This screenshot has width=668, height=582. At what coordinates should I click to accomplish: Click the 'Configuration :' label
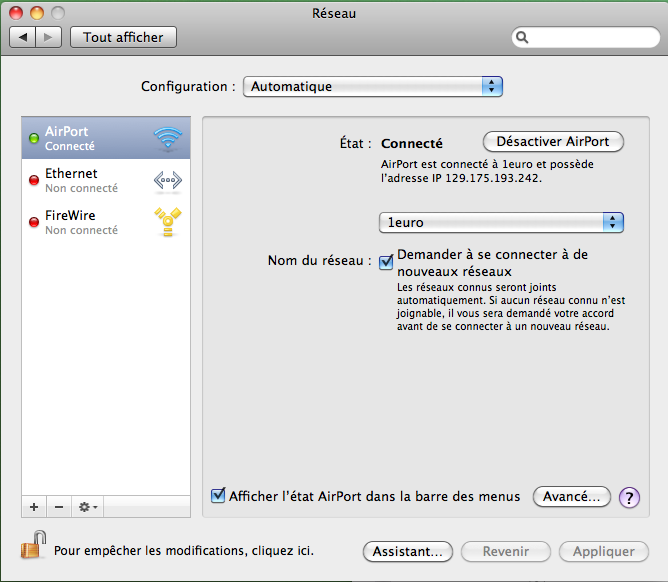click(188, 86)
